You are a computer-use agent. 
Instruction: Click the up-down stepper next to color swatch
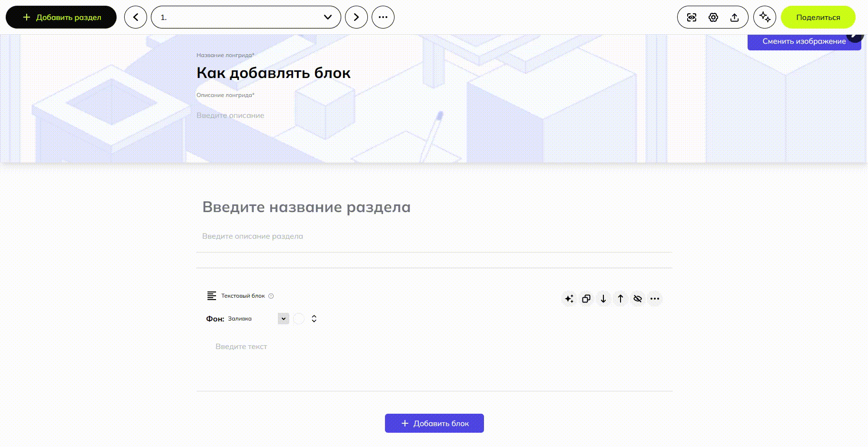coord(314,319)
